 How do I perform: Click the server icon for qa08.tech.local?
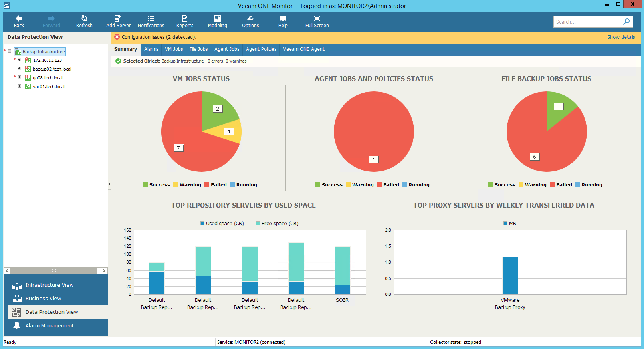(x=28, y=78)
